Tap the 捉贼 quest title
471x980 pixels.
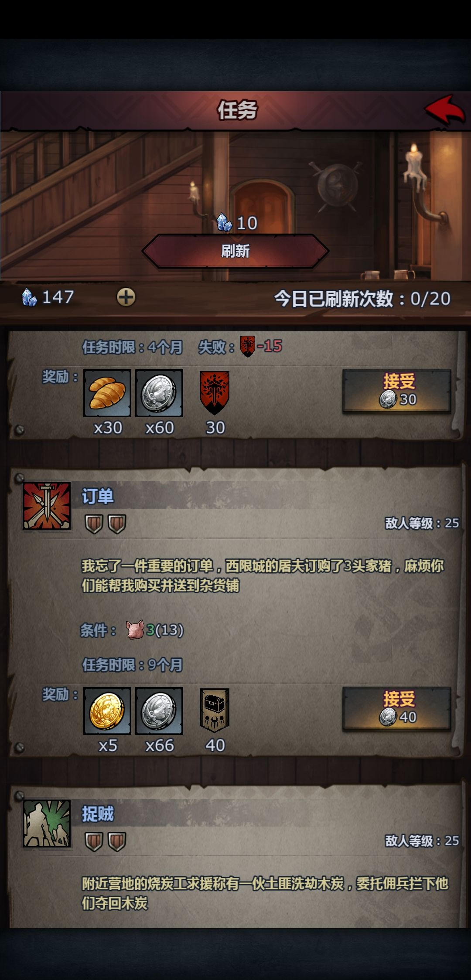(98, 814)
